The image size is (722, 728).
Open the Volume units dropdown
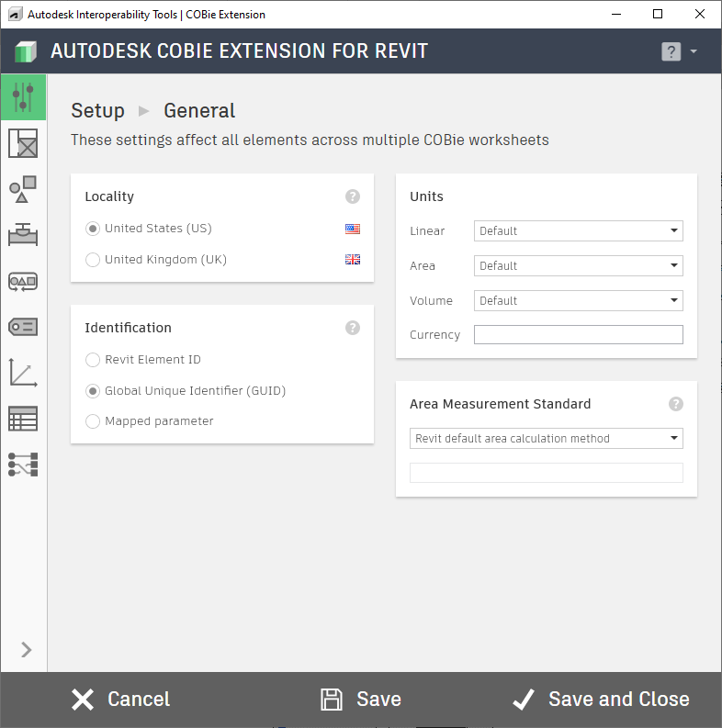point(579,300)
